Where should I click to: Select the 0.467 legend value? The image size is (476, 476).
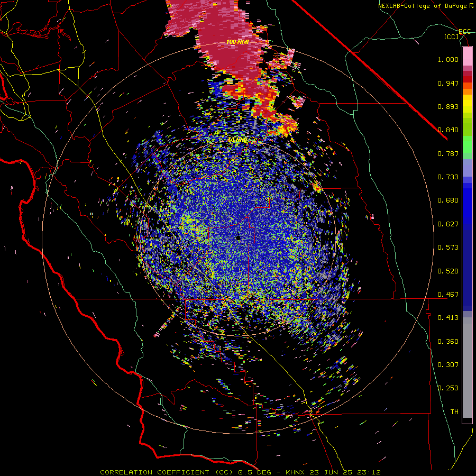448,295
